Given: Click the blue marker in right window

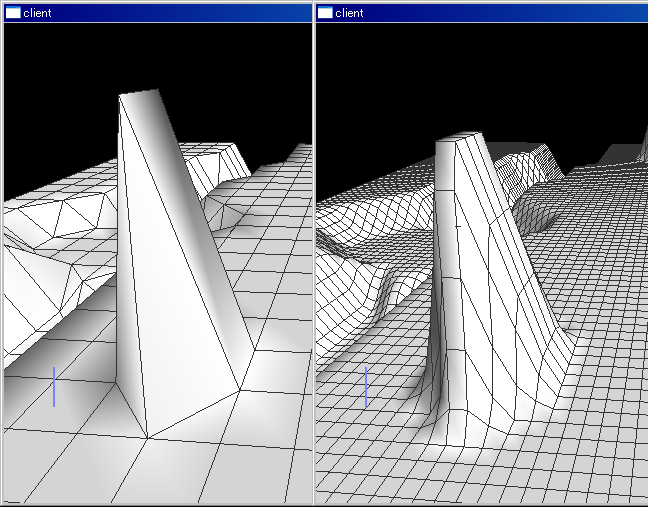Looking at the screenshot, I should [x=366, y=387].
